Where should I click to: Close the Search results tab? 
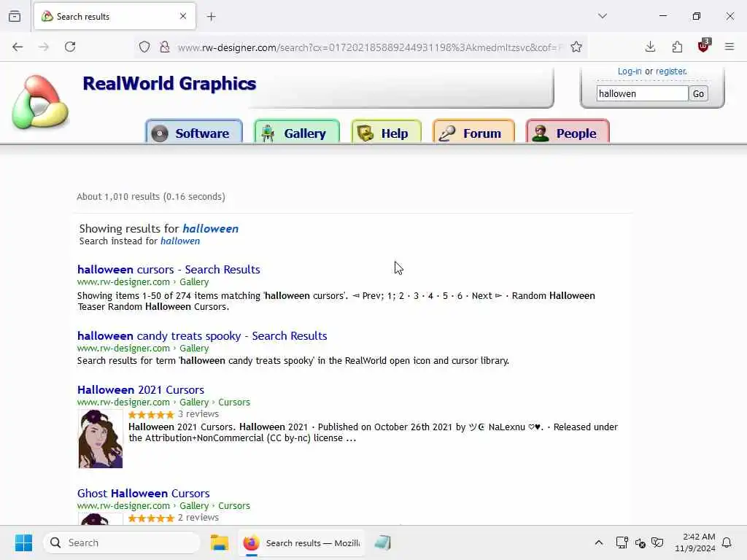point(183,16)
